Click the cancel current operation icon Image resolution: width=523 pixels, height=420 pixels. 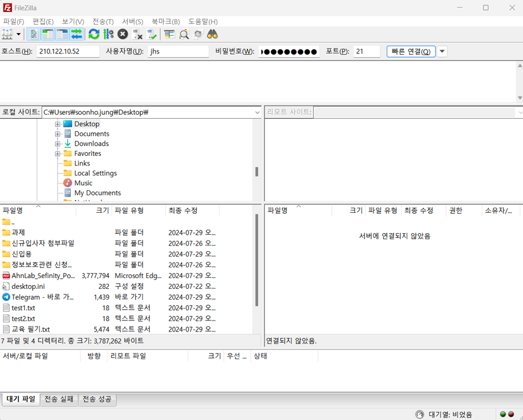[123, 34]
